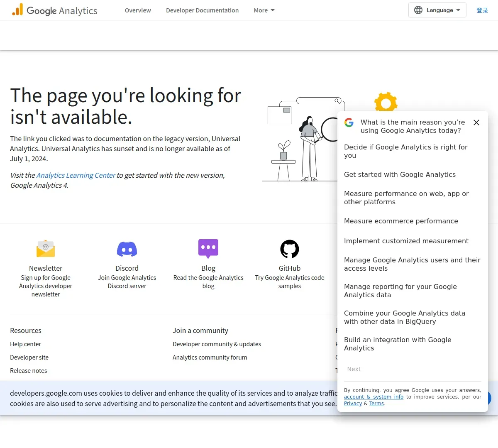The width and height of the screenshot is (498, 448).
Task: Open the Privacy link in survey
Action: [353, 404]
